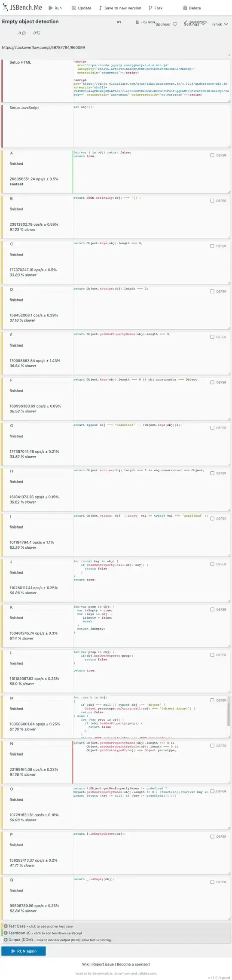
Task: Click the thumbs down icon
Action: point(38,33)
